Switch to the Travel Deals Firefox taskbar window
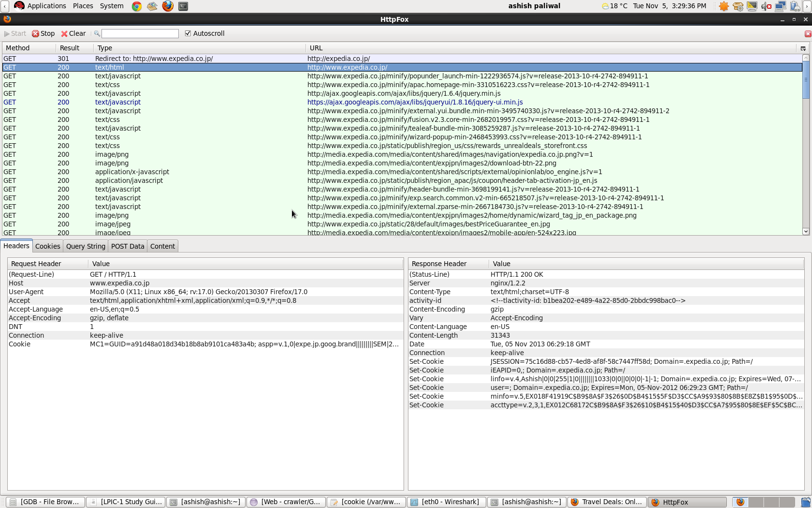 coord(607,502)
